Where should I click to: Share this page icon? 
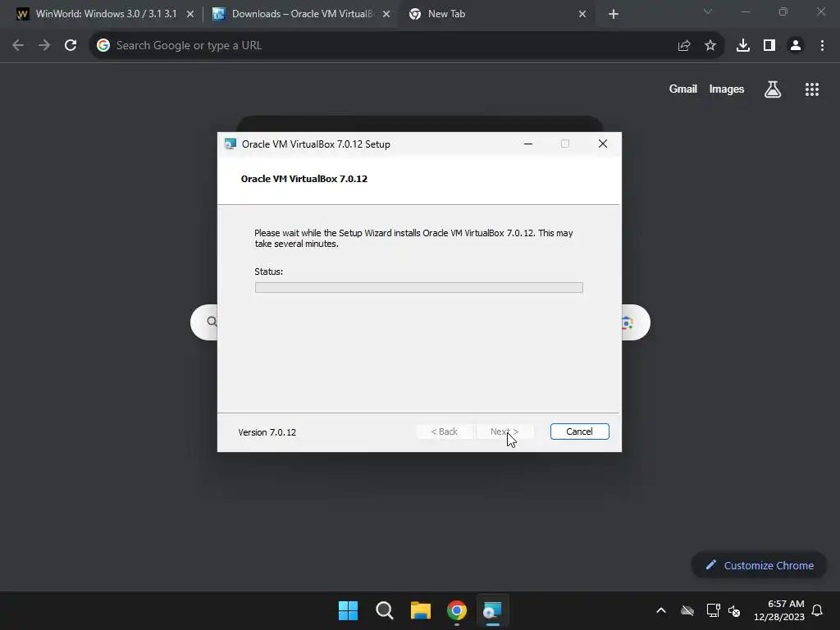684,46
